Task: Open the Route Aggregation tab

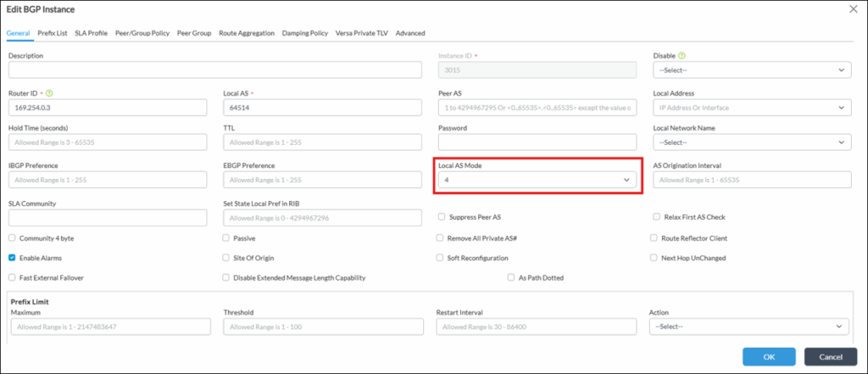Action: (247, 33)
